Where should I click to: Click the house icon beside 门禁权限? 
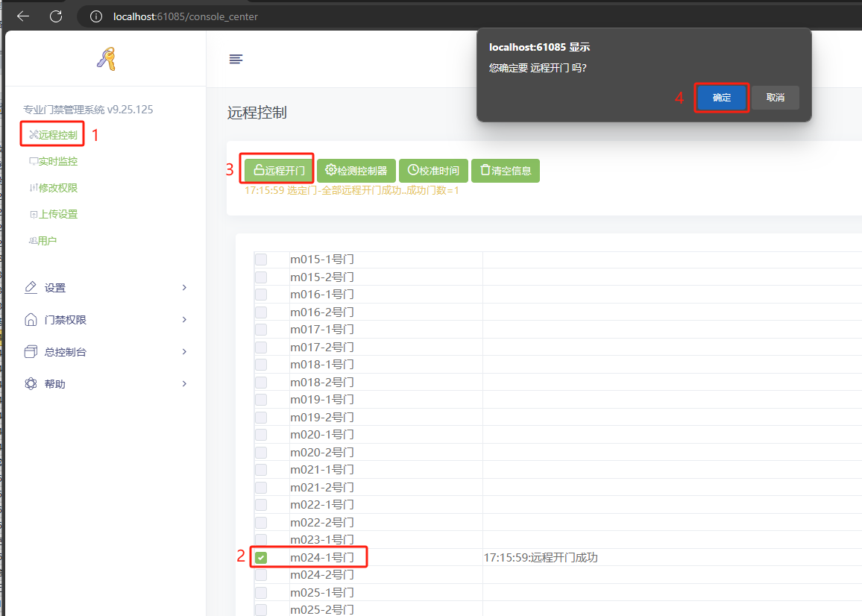point(31,319)
